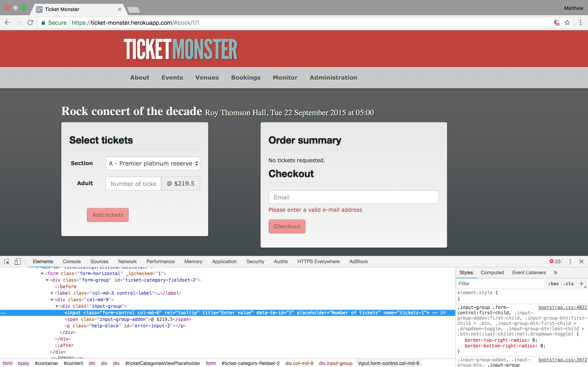Expand the col-md-3 control-label node
Screen dimensions: 588x367
click(x=52, y=293)
